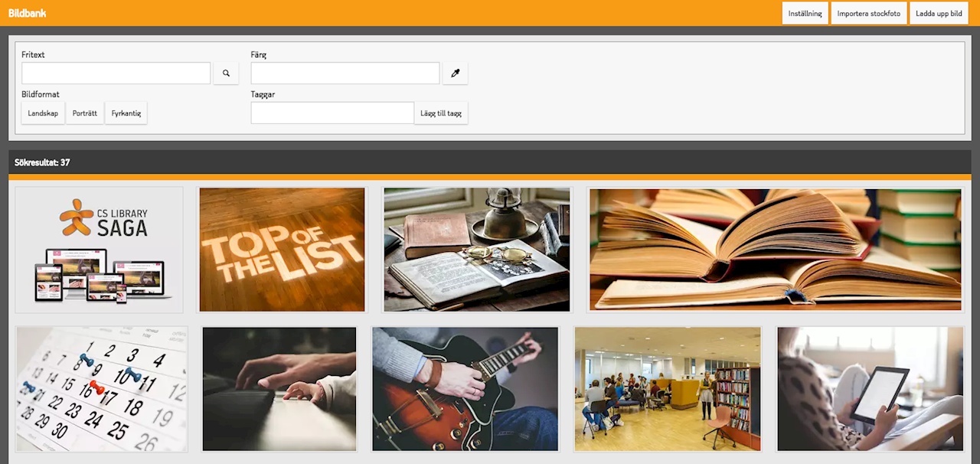Click the Lägg till tagg button
Screen dimensions: 980x464
click(441, 113)
